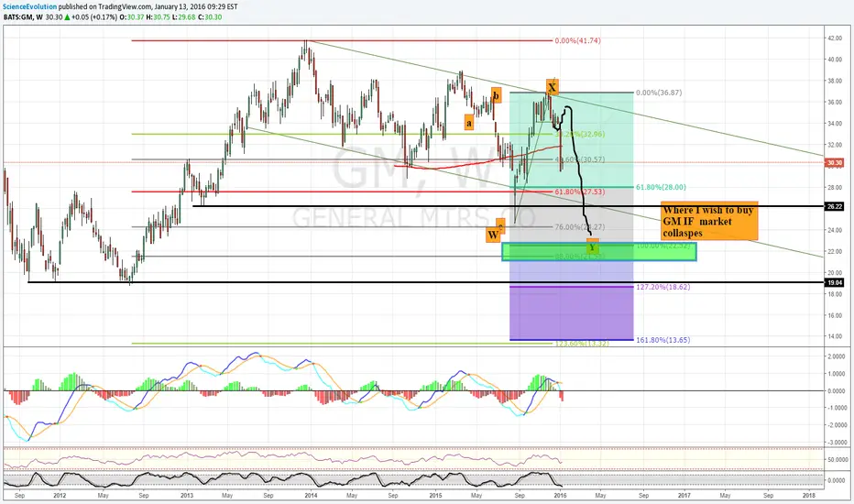Viewport: 854px width, 504px height.
Task: Click the 42.00 price axis label
Action: pyautogui.click(x=835, y=38)
